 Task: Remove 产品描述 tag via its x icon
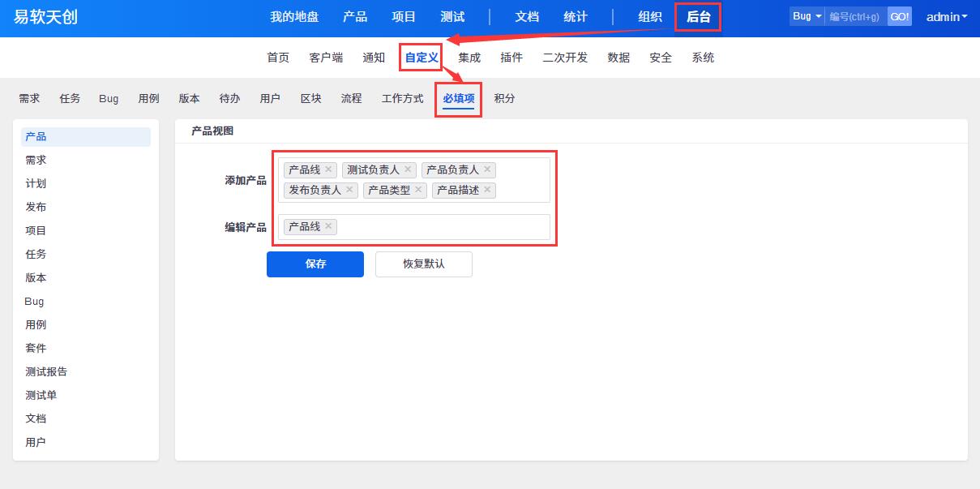pyautogui.click(x=487, y=190)
